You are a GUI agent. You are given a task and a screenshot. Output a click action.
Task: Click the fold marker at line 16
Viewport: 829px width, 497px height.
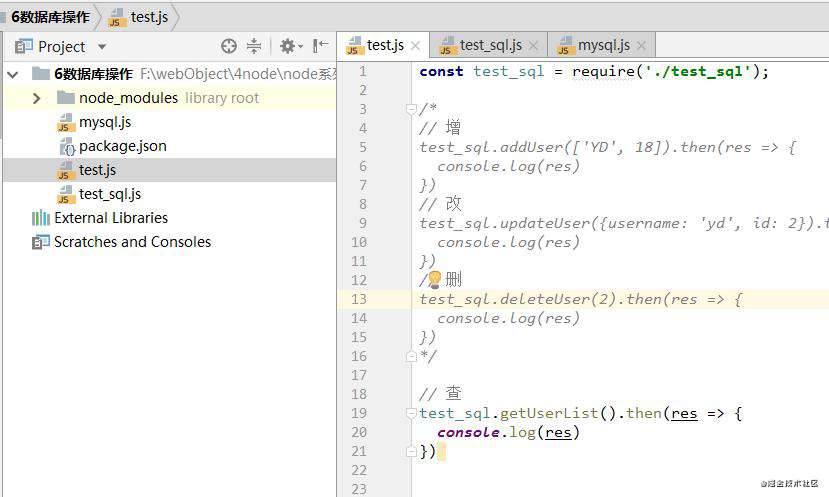click(x=411, y=357)
